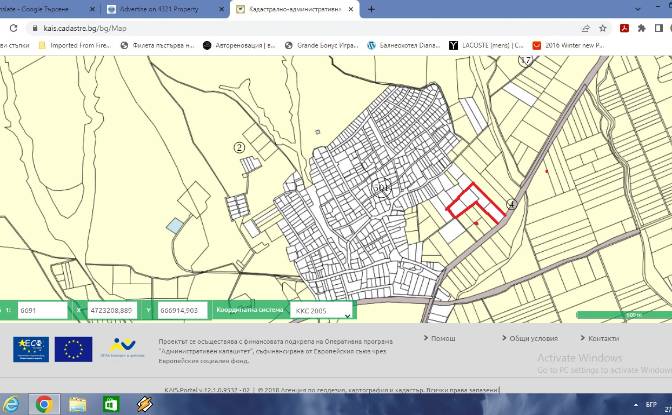This screenshot has height=415, width=672.
Task: Click the scale field showing 6091
Action: (42, 310)
